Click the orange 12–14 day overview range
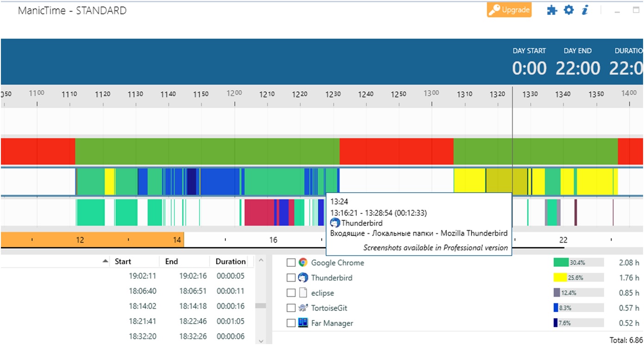 (93, 240)
